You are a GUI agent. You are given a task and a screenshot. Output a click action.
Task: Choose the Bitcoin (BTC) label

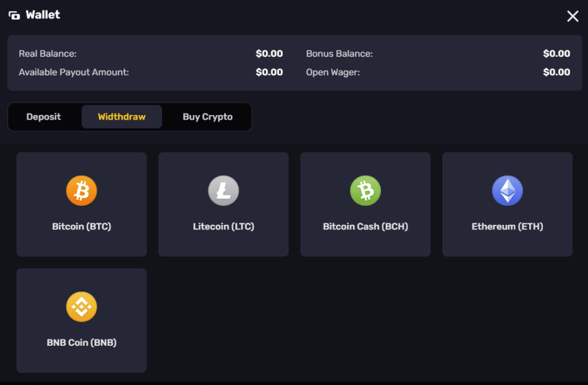(82, 226)
